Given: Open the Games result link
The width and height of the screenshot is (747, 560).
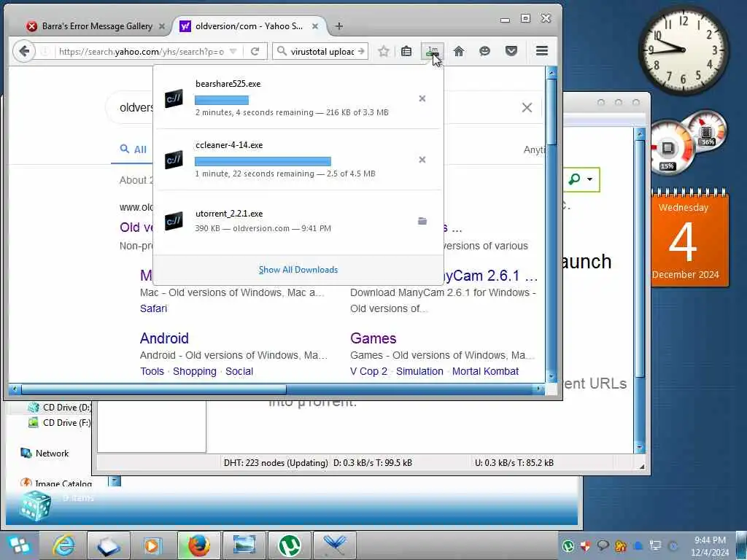Looking at the screenshot, I should 373,338.
